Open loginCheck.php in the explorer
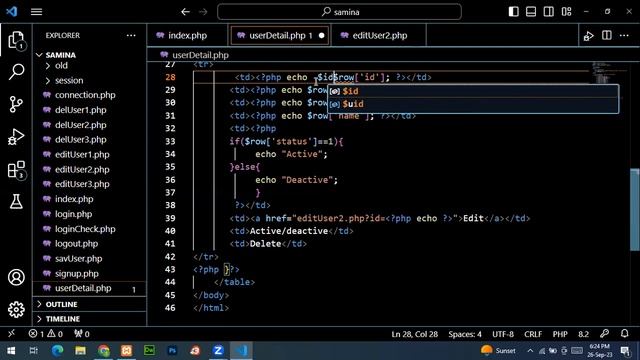Screen dimensions: 640x360 tap(85, 229)
